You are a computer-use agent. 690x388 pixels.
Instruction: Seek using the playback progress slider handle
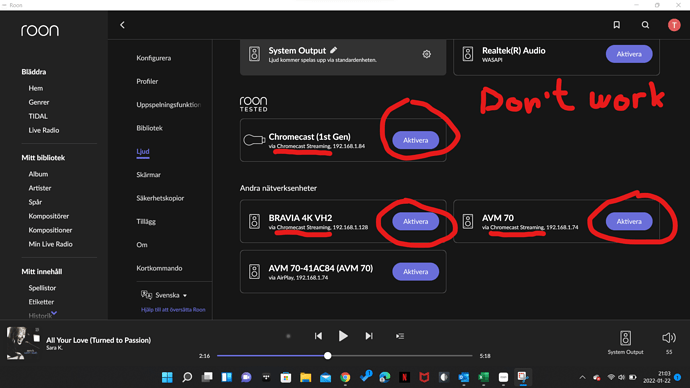tap(327, 355)
